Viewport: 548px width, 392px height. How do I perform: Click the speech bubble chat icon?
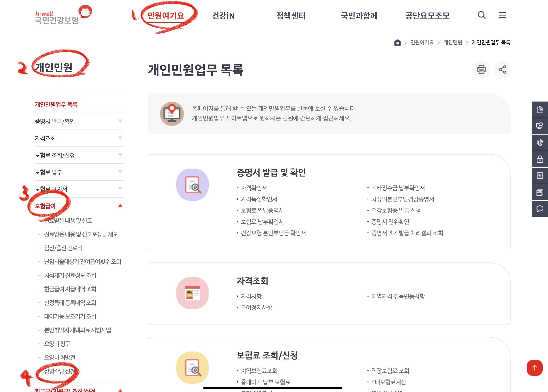pos(540,208)
